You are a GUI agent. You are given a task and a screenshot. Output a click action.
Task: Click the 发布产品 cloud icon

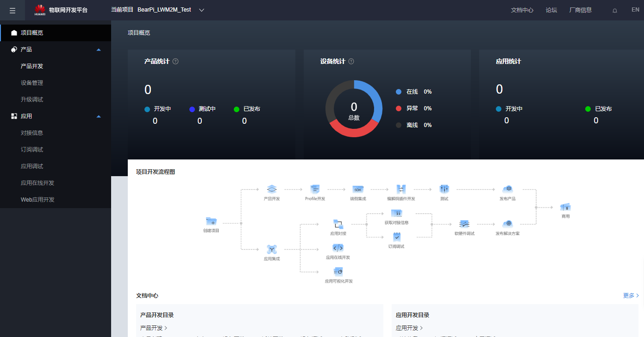[x=508, y=189]
